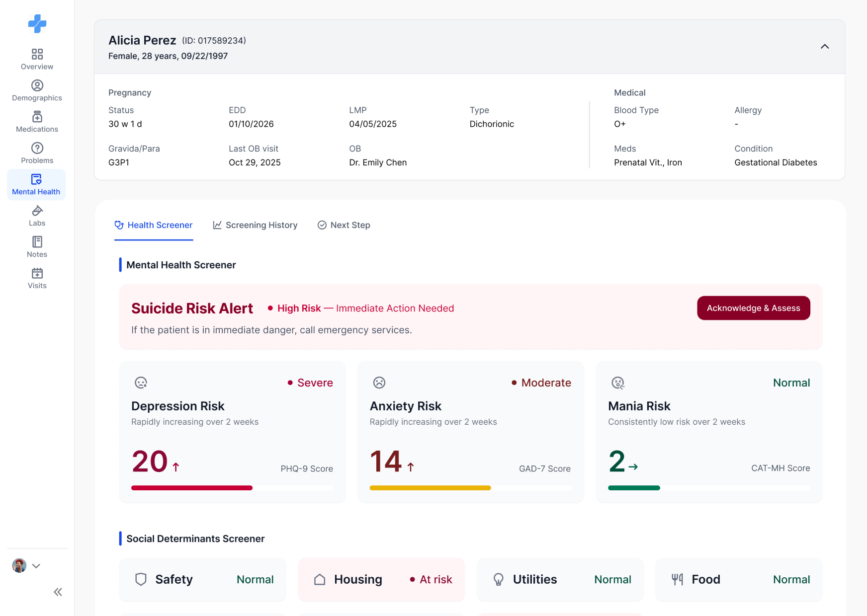Click the user avatar photo
This screenshot has height=616, width=867.
pyautogui.click(x=19, y=565)
